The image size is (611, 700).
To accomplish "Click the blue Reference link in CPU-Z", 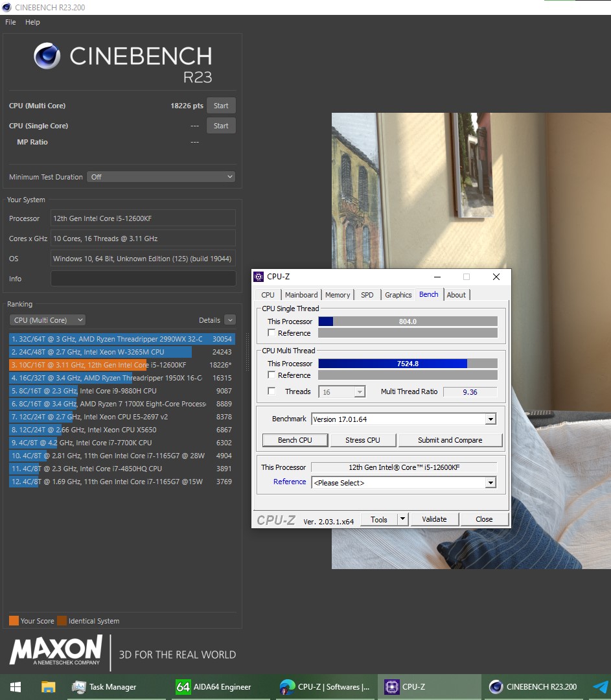I will [x=290, y=481].
